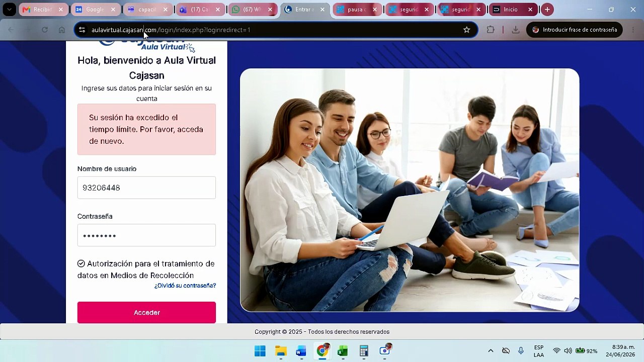
Task: Open the Gmail 'Recibidos' tab
Action: 38,10
